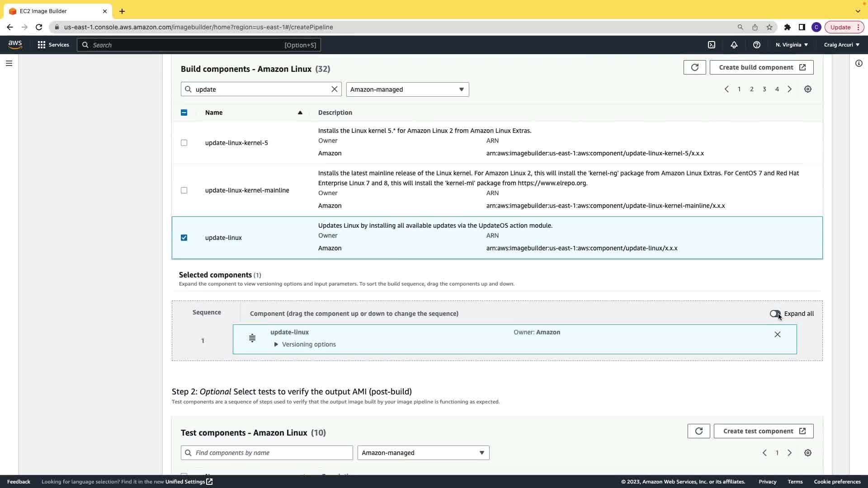The width and height of the screenshot is (868, 488).
Task: Refresh the build components list
Action: [x=694, y=67]
